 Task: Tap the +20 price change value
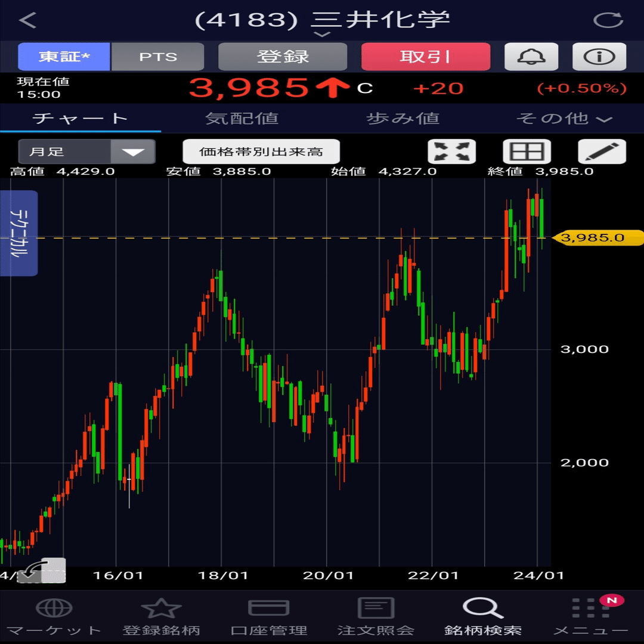coord(438,88)
